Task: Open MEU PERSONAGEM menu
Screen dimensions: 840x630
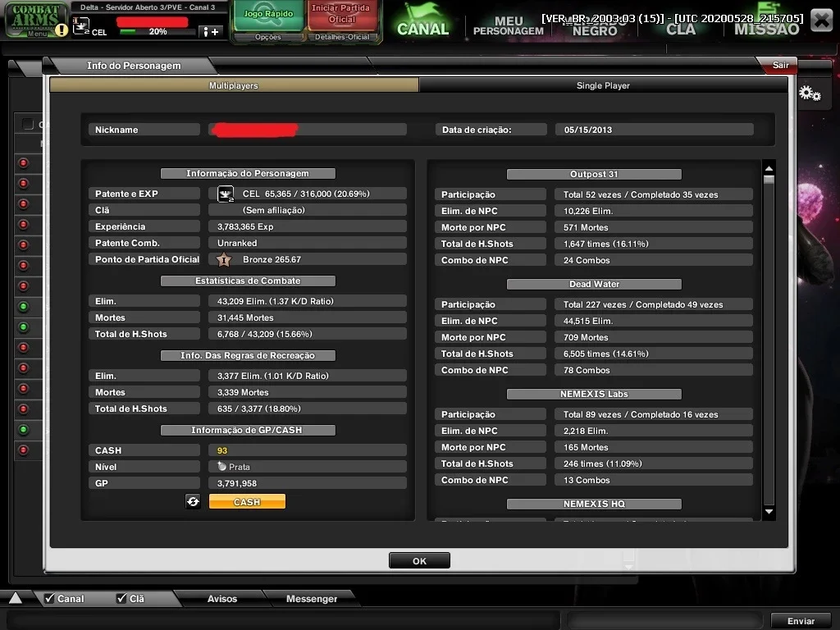Action: [x=509, y=25]
